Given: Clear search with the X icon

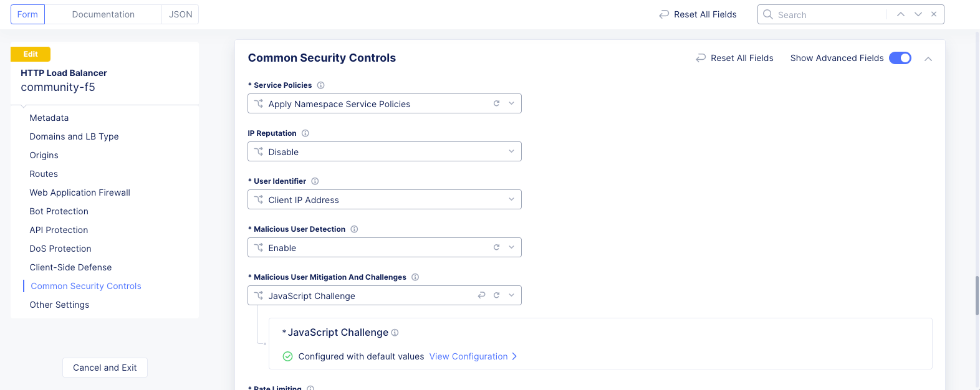Looking at the screenshot, I should 934,14.
